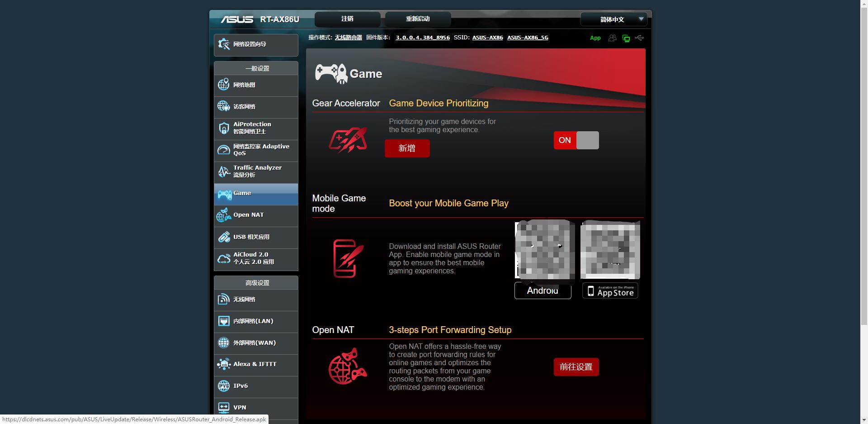Click the 新增 add device button
Screen dimensions: 868x424
coord(407,148)
